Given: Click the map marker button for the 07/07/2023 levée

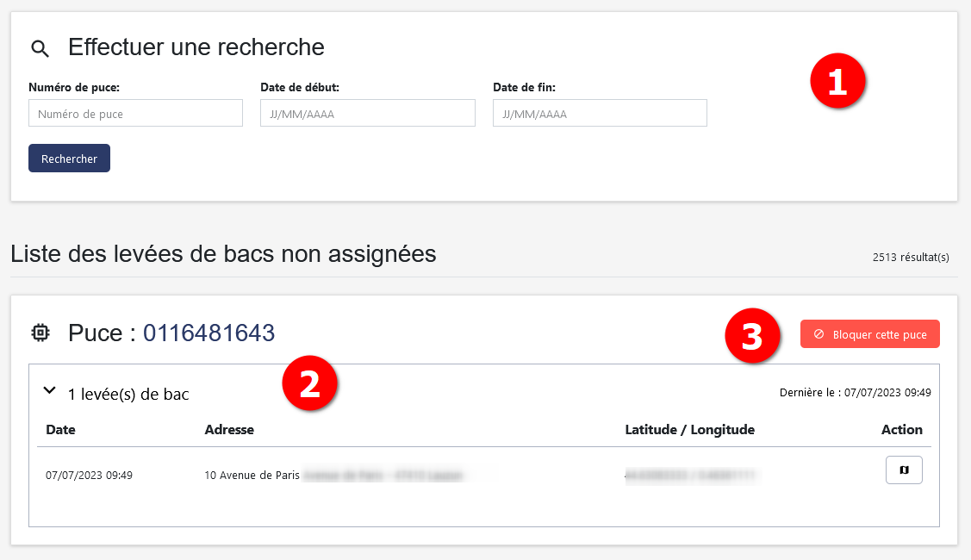Looking at the screenshot, I should [x=903, y=470].
